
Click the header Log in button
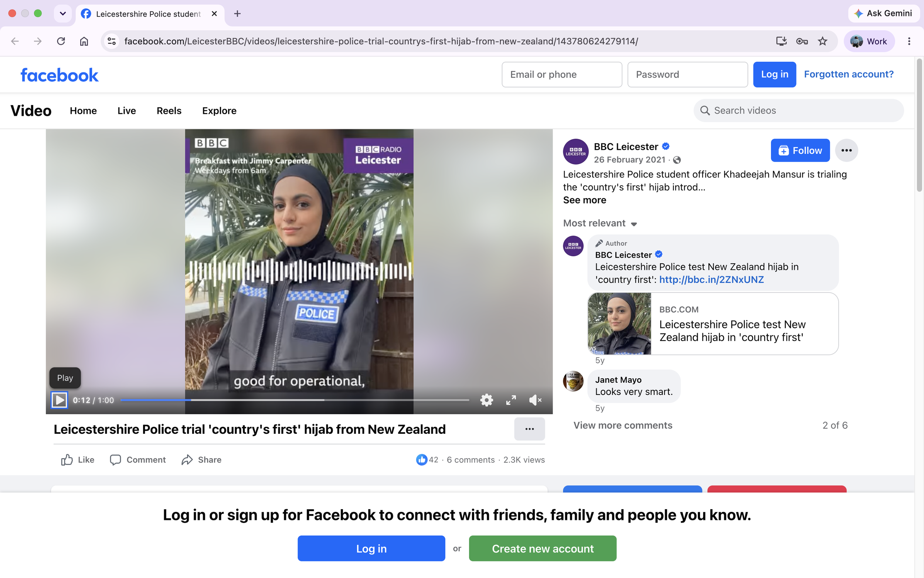click(x=774, y=75)
